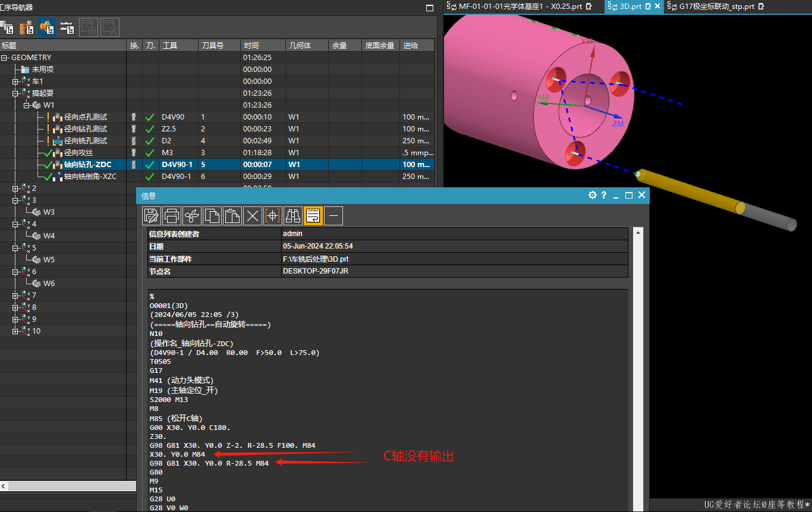812x512 pixels.
Task: Click the green checkmark in 径向攻丝 tool path column
Action: coord(150,153)
